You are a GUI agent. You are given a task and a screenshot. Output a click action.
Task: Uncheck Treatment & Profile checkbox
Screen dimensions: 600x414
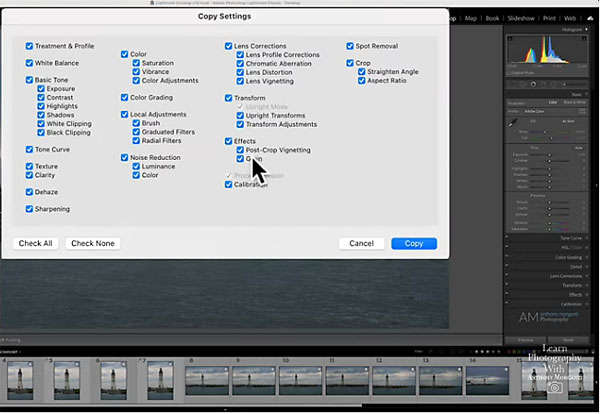(29, 46)
